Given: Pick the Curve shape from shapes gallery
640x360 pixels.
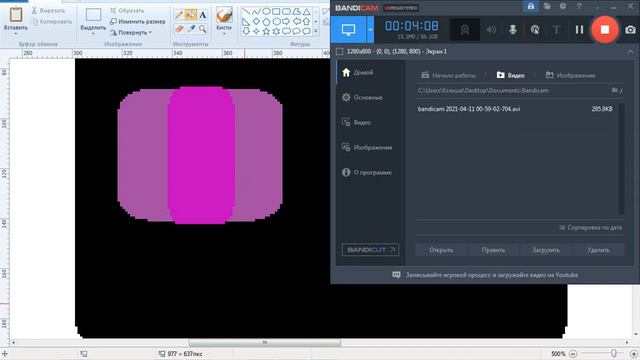Looking at the screenshot, I should [256, 12].
